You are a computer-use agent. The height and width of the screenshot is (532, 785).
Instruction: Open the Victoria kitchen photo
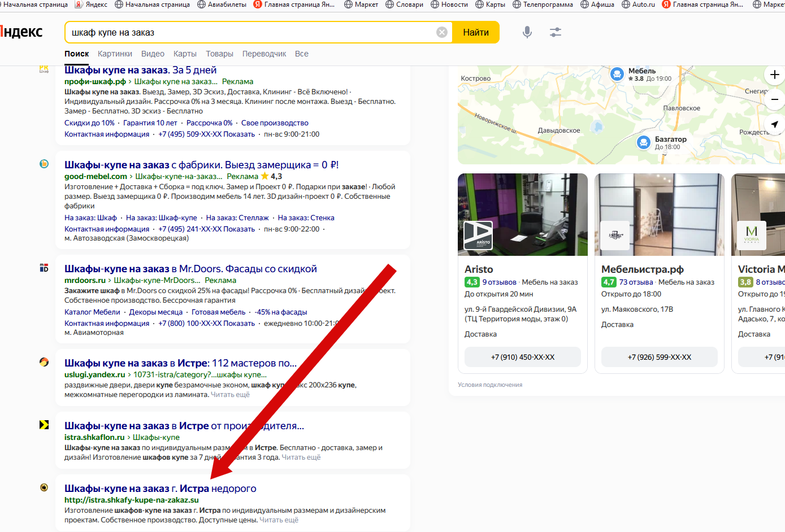[x=758, y=215]
